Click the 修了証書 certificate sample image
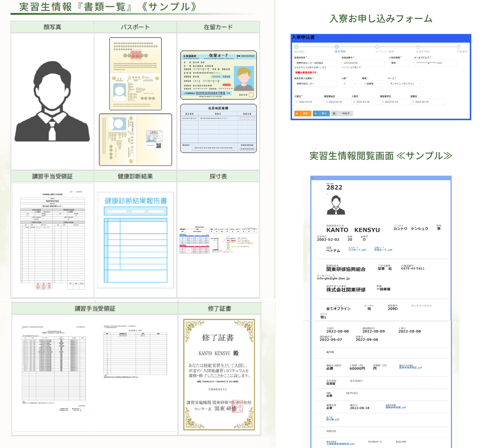482x448 pixels. tap(219, 375)
